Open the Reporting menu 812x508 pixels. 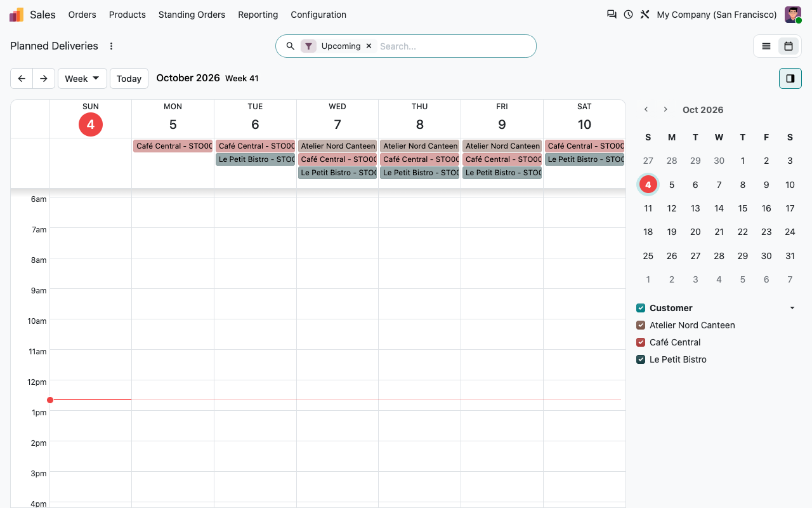[258, 15]
